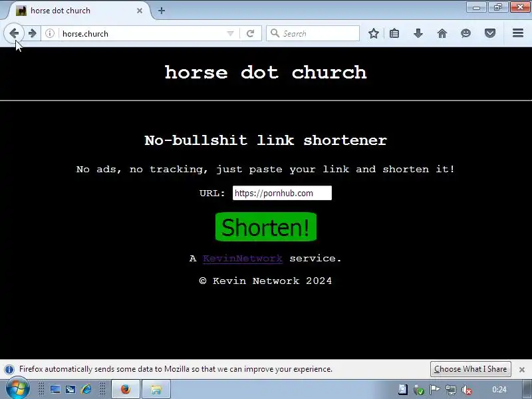Click the forward navigation arrow

[32, 33]
